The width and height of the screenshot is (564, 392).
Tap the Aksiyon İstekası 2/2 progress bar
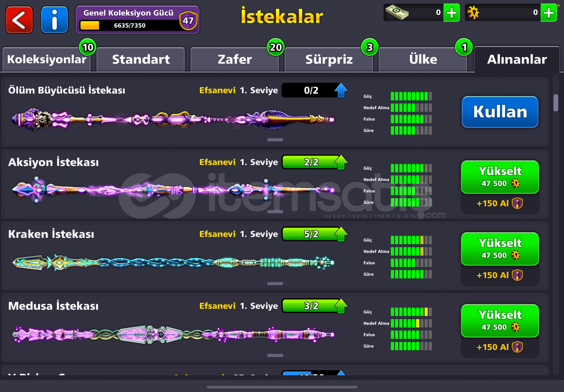coord(311,162)
